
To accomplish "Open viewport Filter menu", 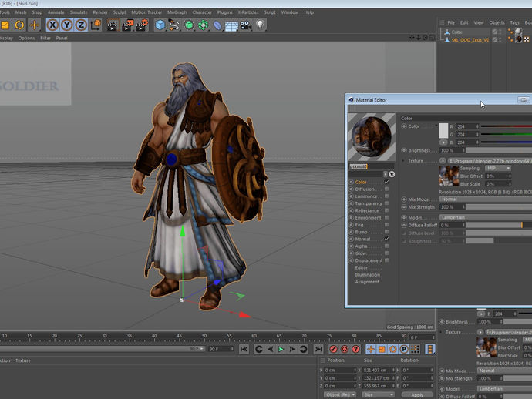I will pos(45,38).
